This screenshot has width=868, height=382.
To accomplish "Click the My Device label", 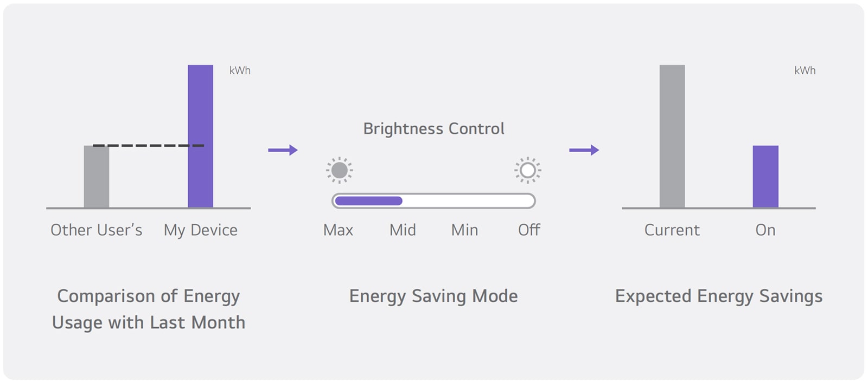I will click(x=200, y=230).
